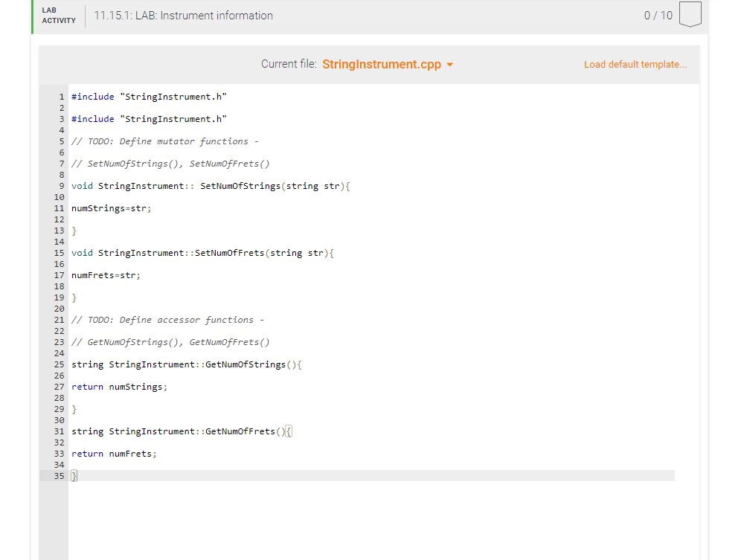The image size is (744, 560).
Task: Click the return numFrets statement
Action: (x=114, y=453)
